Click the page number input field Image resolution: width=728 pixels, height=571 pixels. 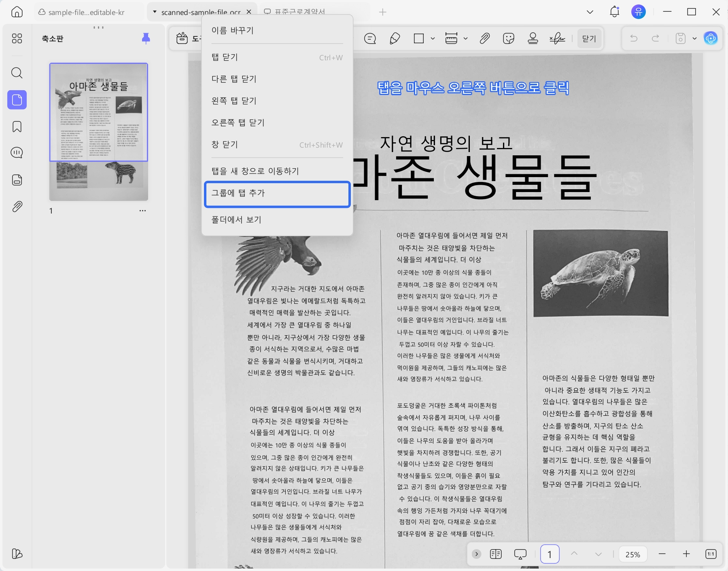(x=550, y=554)
